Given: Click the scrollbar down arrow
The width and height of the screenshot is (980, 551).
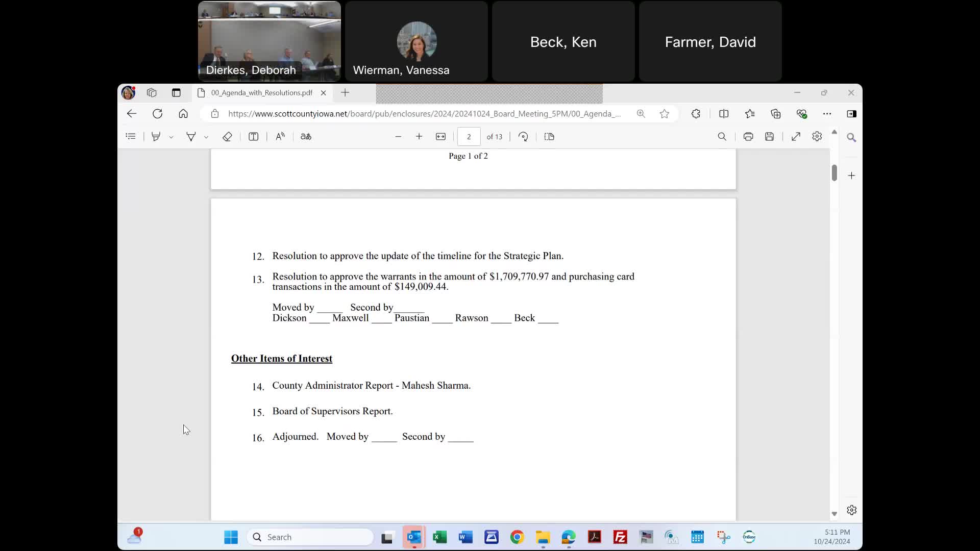Looking at the screenshot, I should point(834,514).
